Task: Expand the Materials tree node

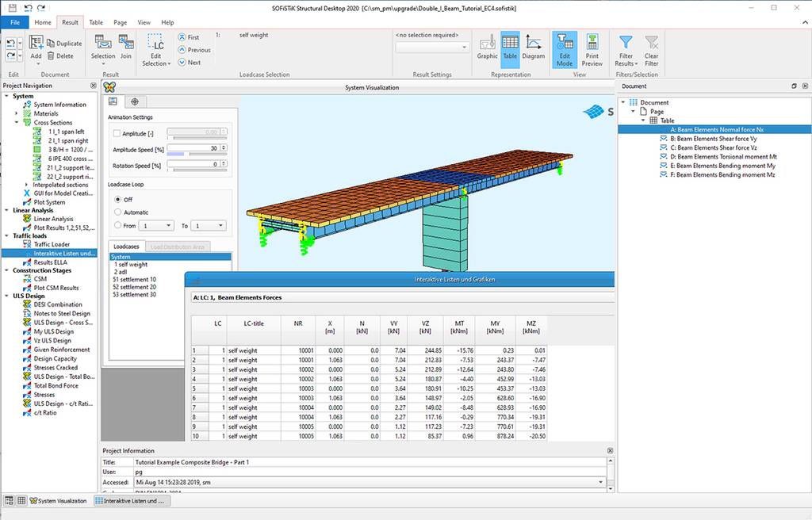Action: tap(17, 113)
